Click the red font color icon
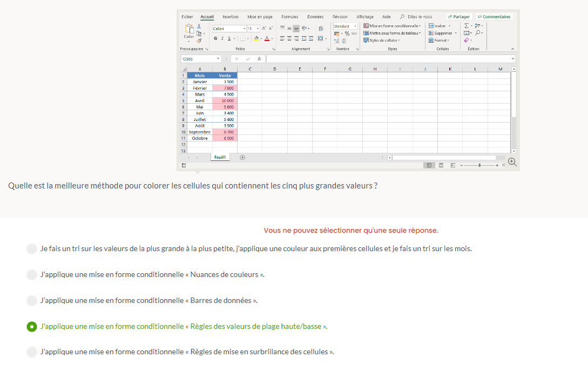Screen dimensions: 588x371 tap(267, 38)
